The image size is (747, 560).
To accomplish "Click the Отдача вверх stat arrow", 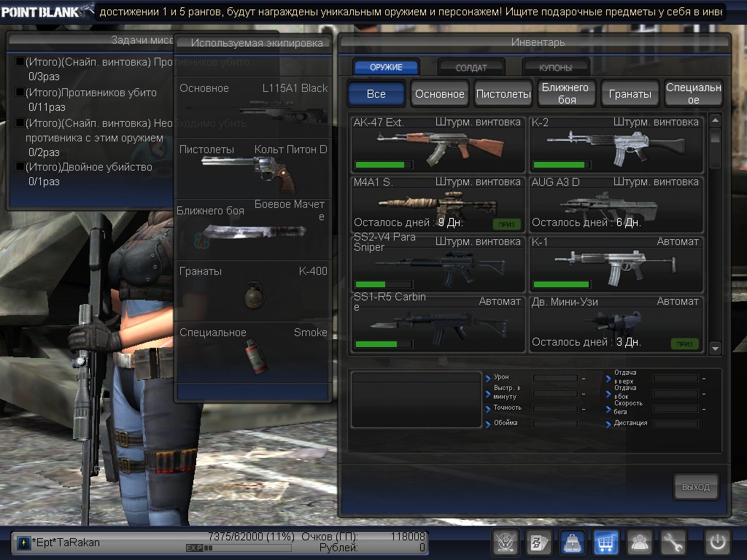I will click(x=608, y=379).
